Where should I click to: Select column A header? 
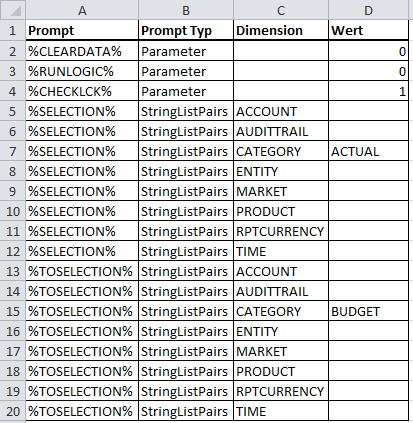pyautogui.click(x=82, y=10)
